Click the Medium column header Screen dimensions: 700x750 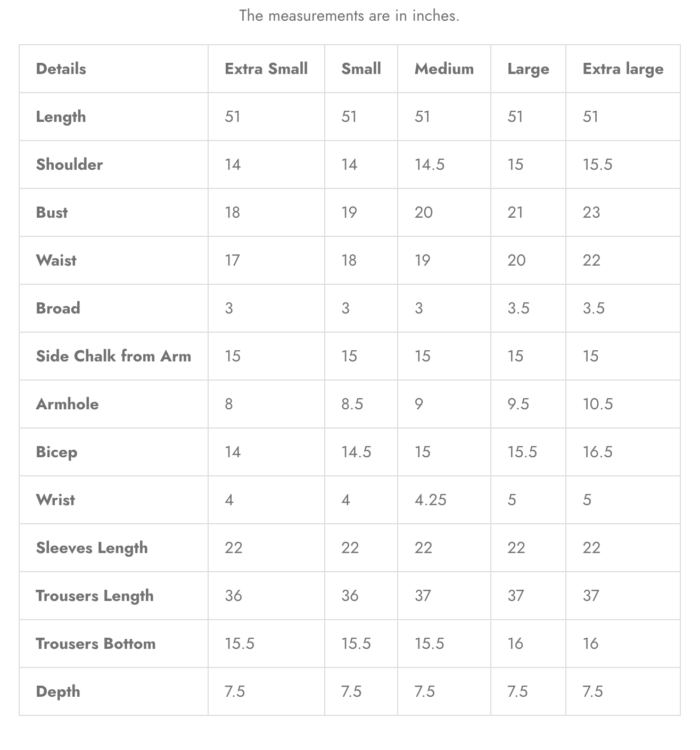click(x=444, y=69)
